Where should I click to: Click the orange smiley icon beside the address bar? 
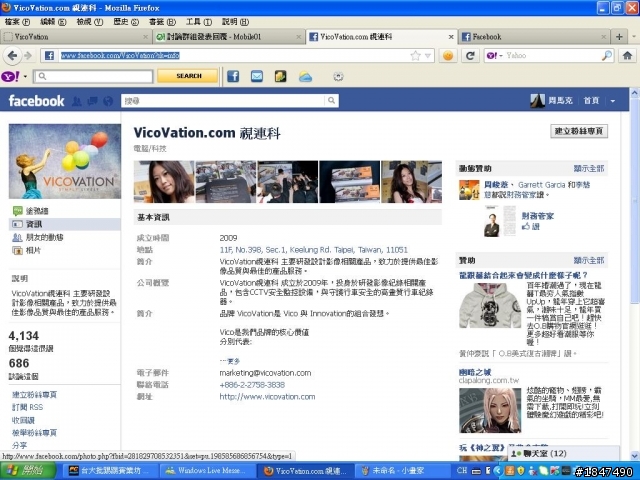(x=448, y=56)
